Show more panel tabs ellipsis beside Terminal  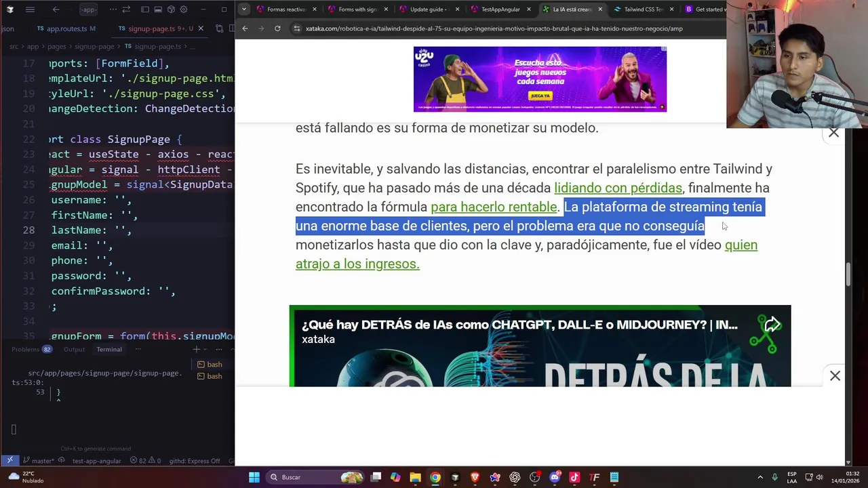coord(138,350)
